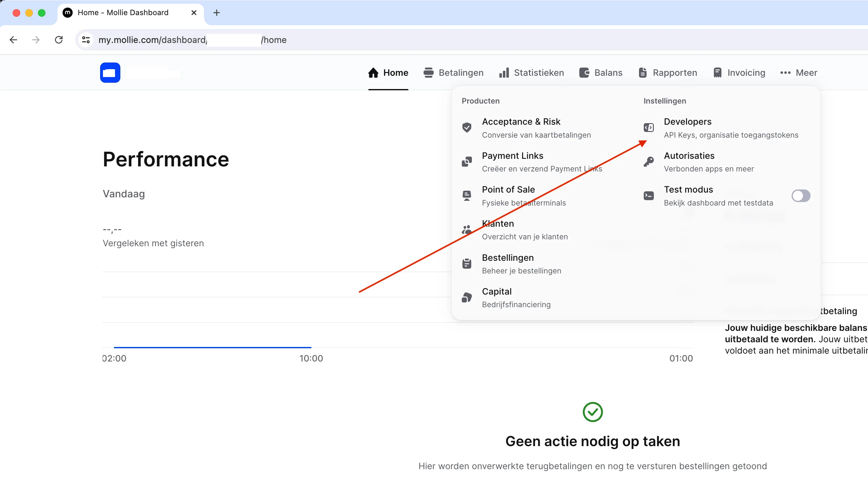Click the Test modus label

point(688,190)
